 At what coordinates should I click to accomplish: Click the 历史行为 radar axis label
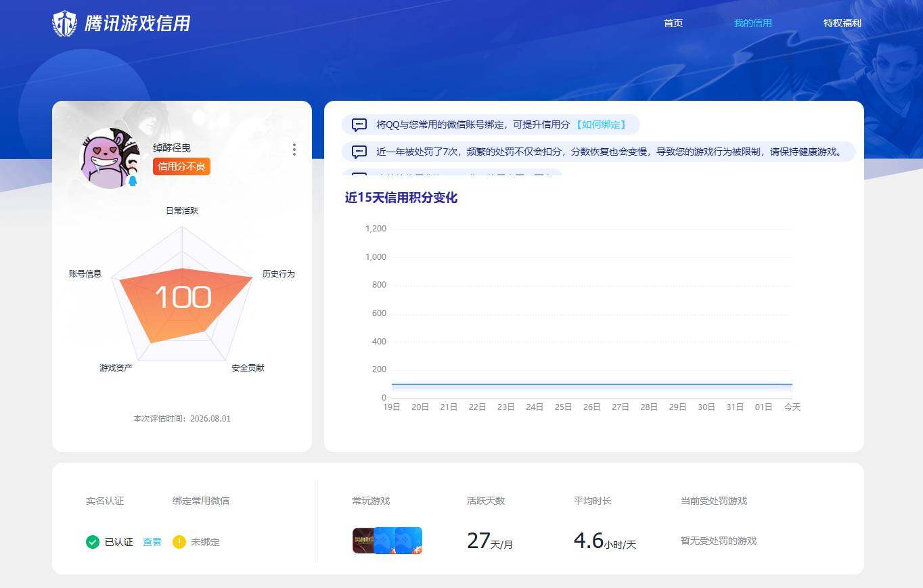[x=279, y=274]
